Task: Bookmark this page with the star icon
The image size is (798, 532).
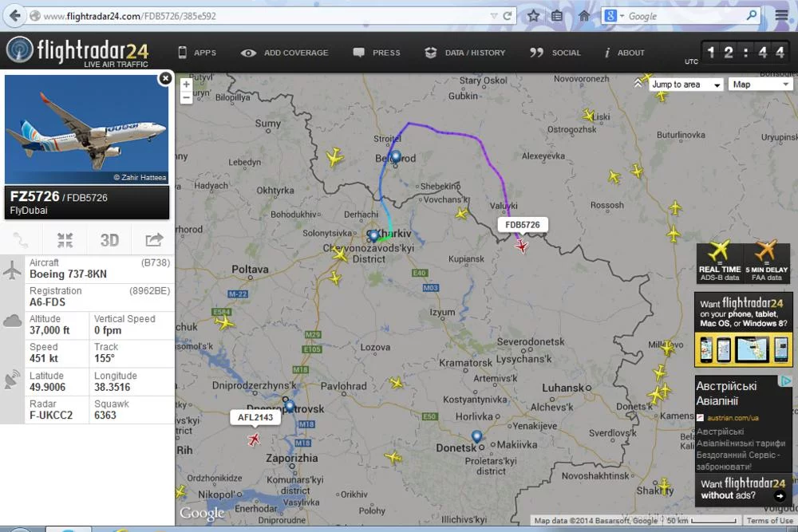Action: [533, 16]
